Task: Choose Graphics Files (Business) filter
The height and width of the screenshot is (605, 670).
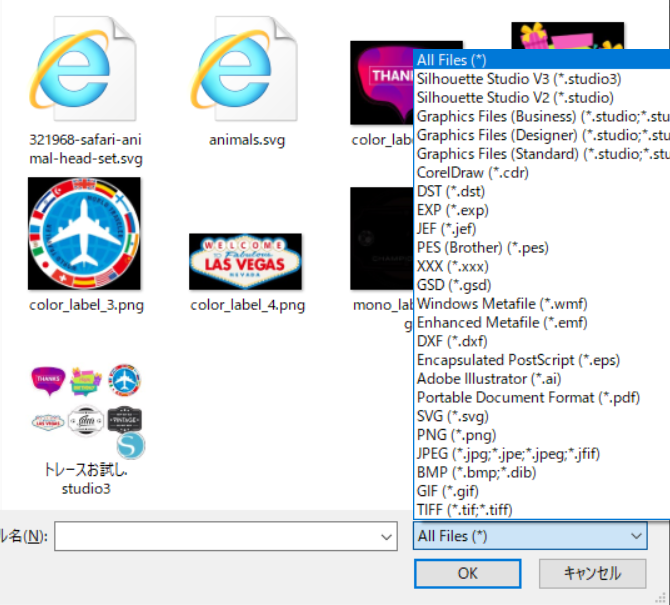Action: coord(541,116)
